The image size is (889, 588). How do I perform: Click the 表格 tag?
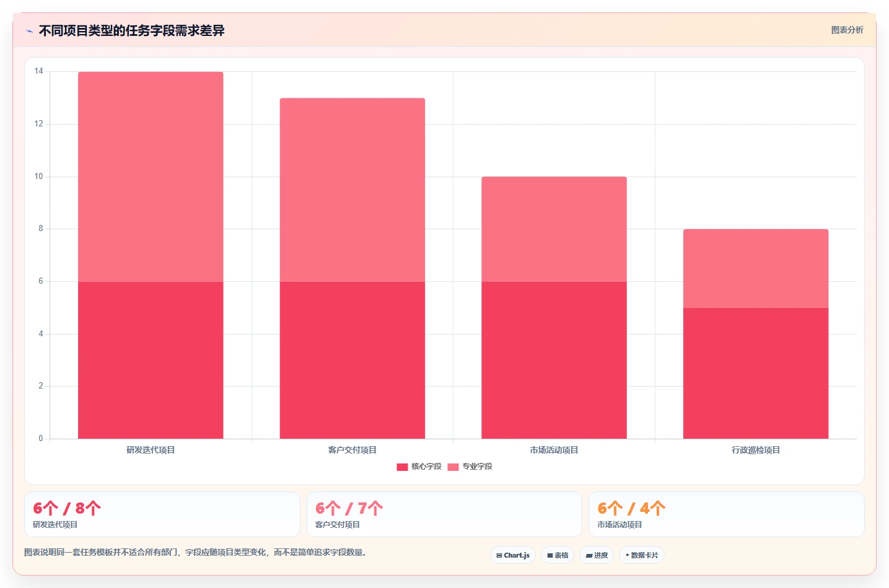[x=558, y=555]
